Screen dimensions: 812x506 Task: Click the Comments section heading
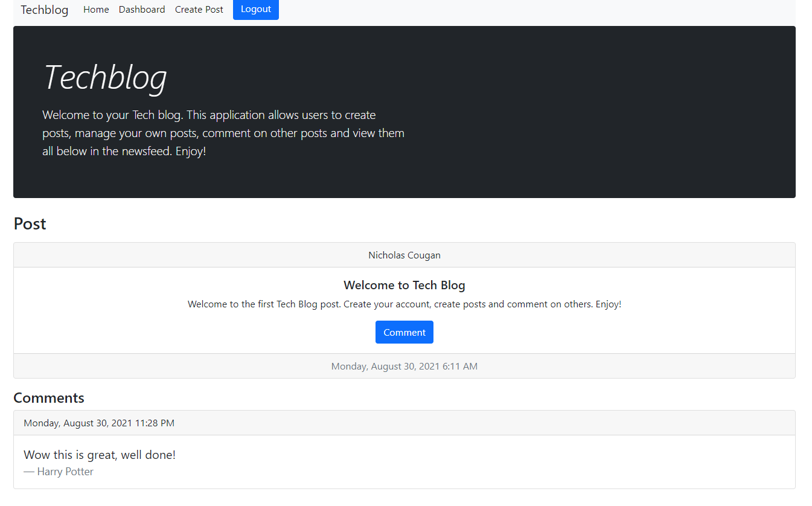pos(49,397)
